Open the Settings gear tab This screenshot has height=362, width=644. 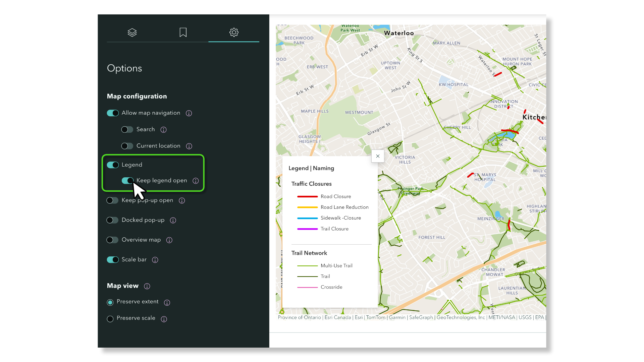point(234,33)
